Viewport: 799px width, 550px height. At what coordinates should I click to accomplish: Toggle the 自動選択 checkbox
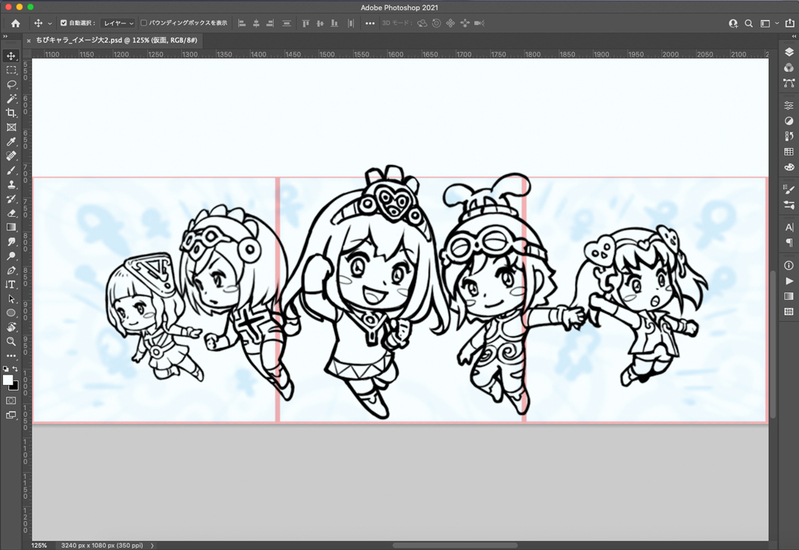coord(64,23)
